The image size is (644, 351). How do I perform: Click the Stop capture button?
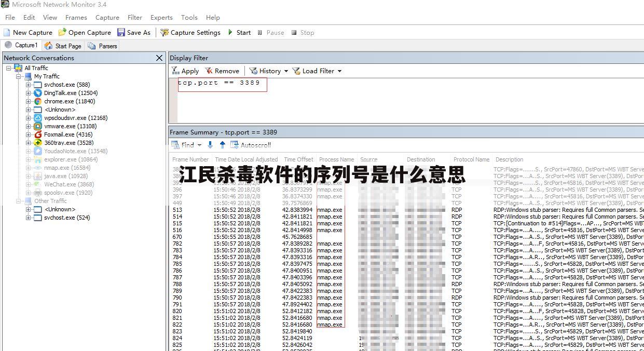click(x=303, y=32)
